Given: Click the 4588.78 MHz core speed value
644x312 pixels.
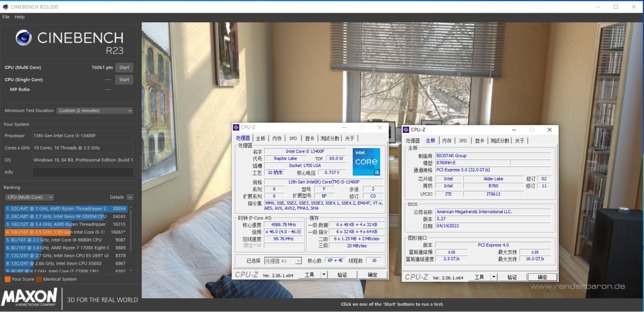Looking at the screenshot, I should click(x=284, y=224).
